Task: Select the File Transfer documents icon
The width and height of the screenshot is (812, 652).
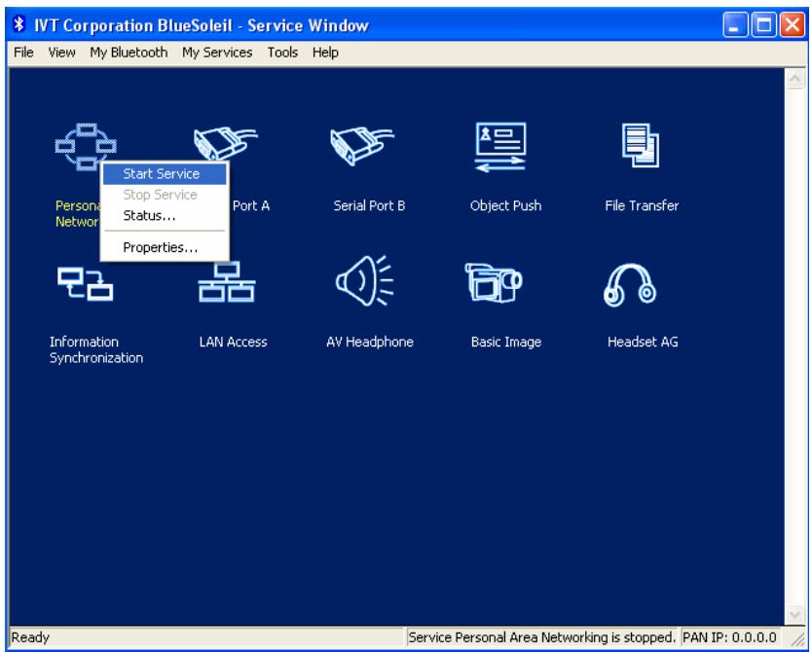Action: coord(641,145)
